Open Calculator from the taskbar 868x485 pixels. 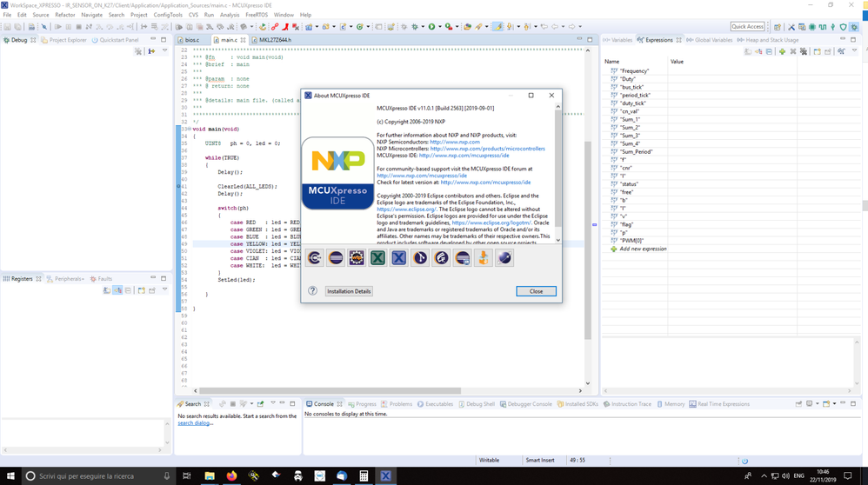364,475
